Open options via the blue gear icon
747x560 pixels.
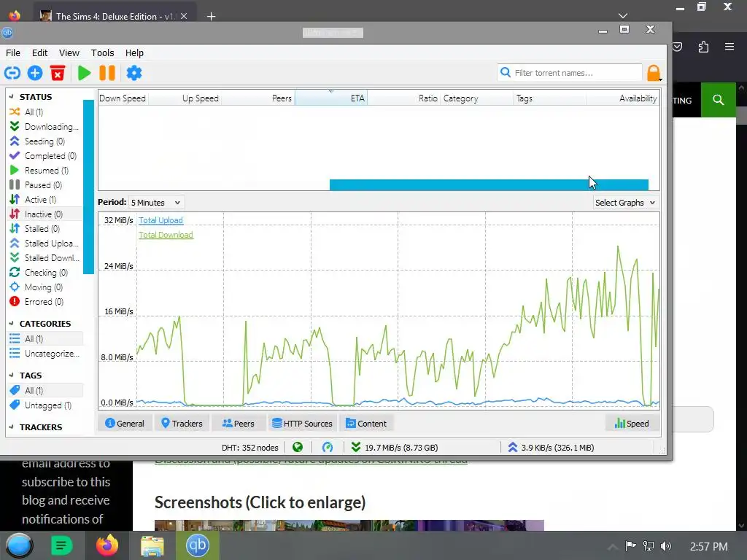pos(134,73)
